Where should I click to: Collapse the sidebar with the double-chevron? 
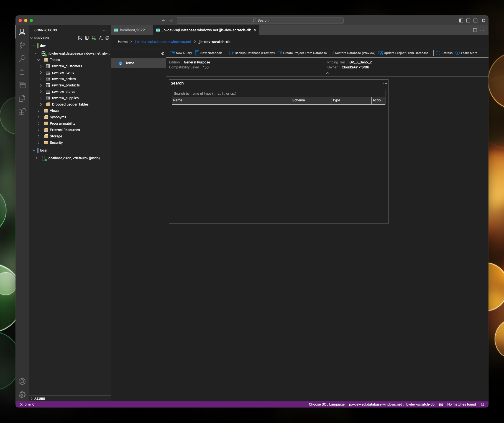163,53
